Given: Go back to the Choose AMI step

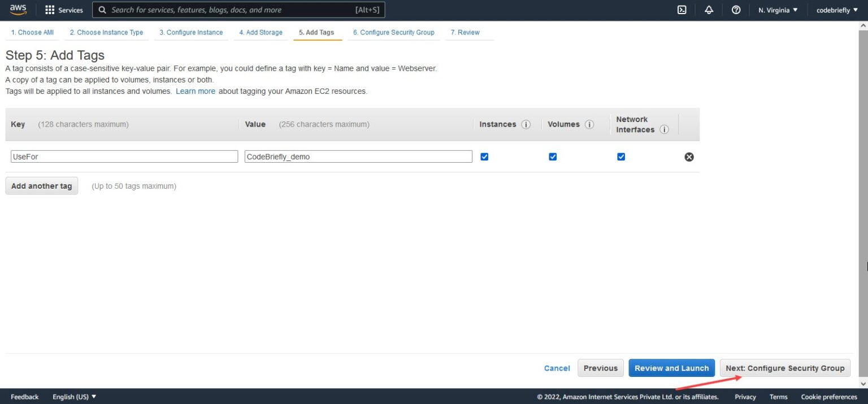Looking at the screenshot, I should coord(32,32).
